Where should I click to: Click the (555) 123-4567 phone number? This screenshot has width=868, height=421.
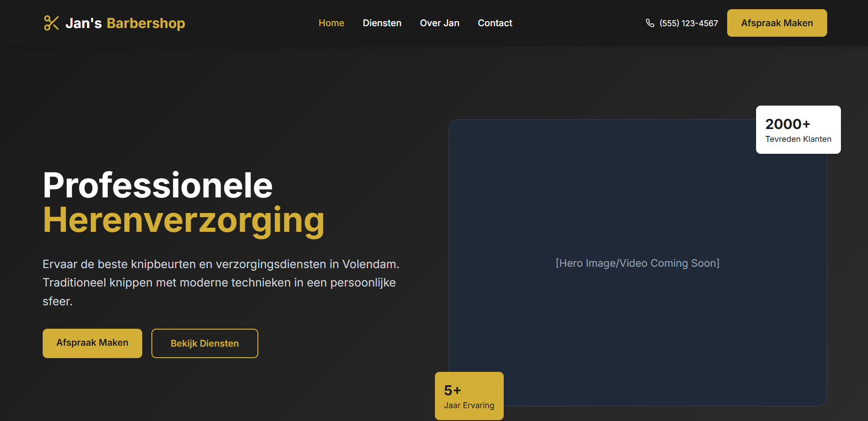click(688, 23)
